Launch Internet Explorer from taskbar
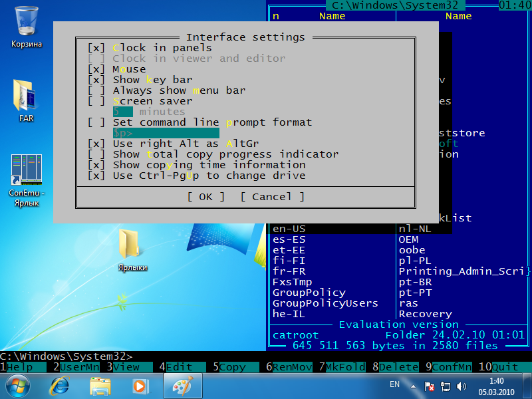This screenshot has width=532, height=399. click(61, 385)
